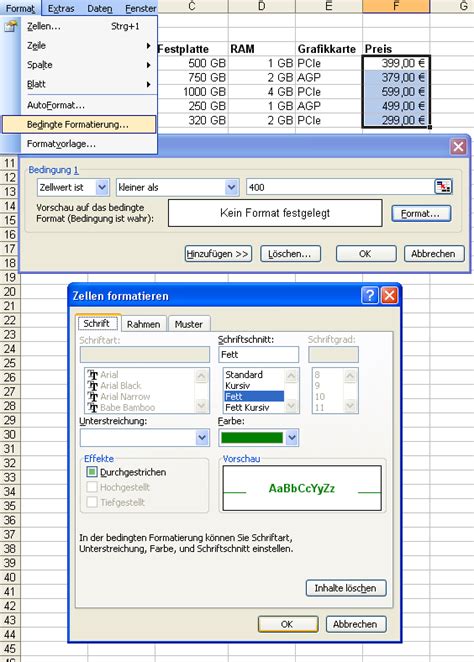Click the Format menu title
The width and height of the screenshot is (474, 662).
pyautogui.click(x=20, y=8)
